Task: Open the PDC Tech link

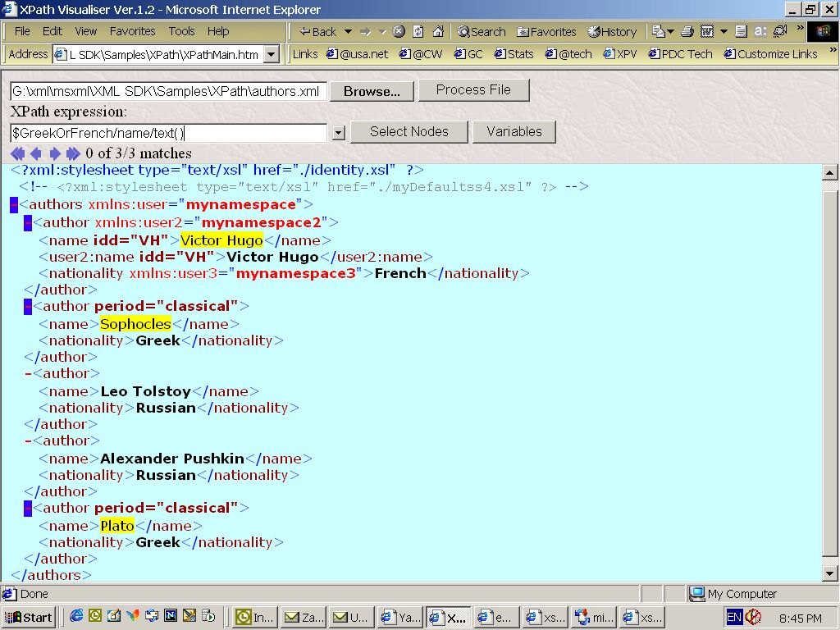Action: coord(680,54)
